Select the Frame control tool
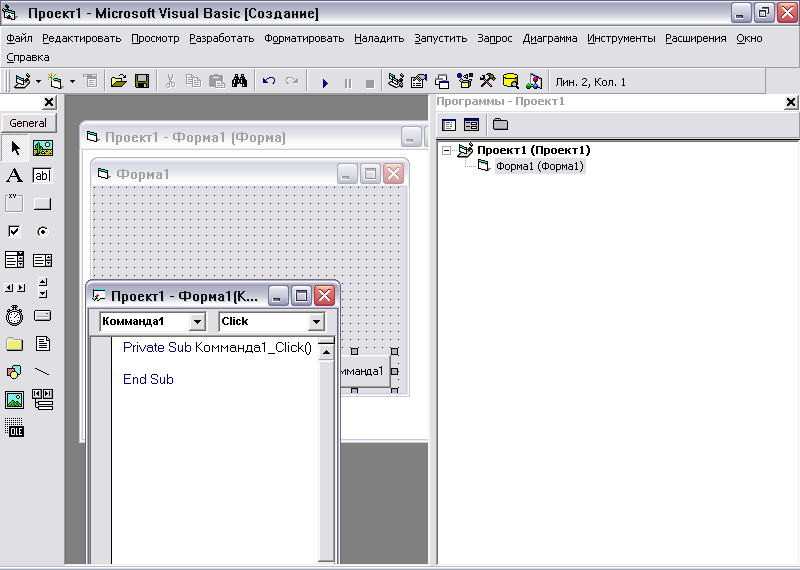800x570 pixels. (14, 203)
